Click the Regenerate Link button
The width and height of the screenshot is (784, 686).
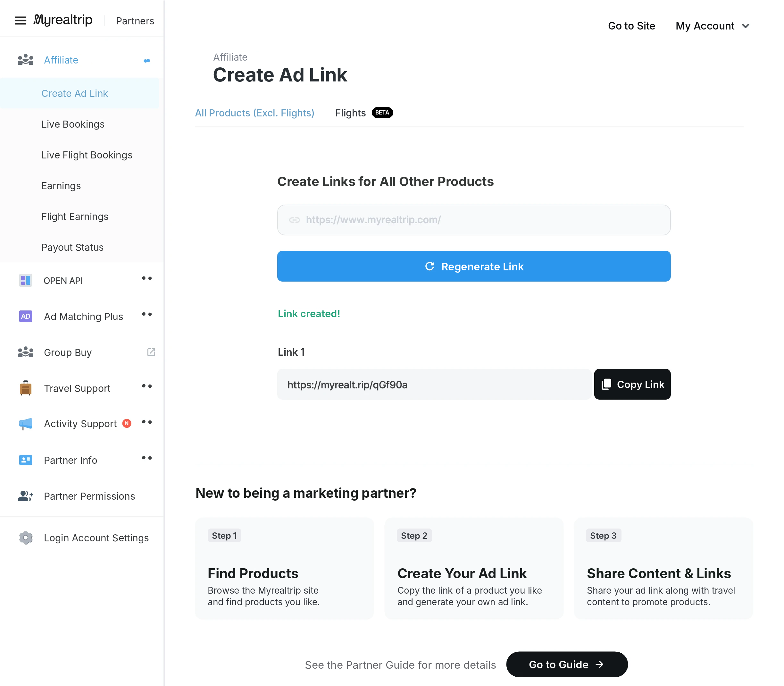click(474, 266)
